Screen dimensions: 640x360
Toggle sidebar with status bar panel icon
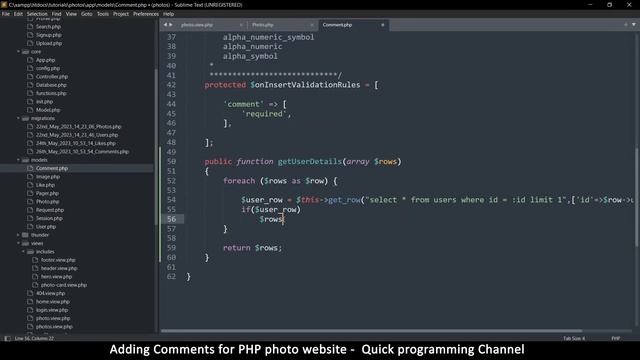[x=7, y=338]
